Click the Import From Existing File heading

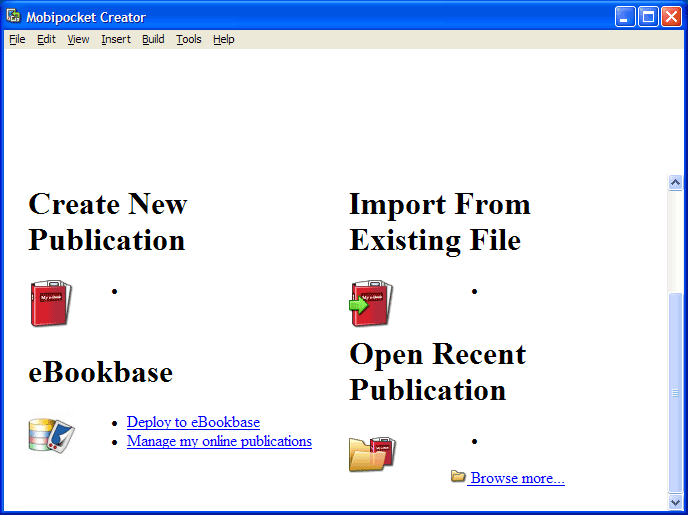click(x=440, y=222)
